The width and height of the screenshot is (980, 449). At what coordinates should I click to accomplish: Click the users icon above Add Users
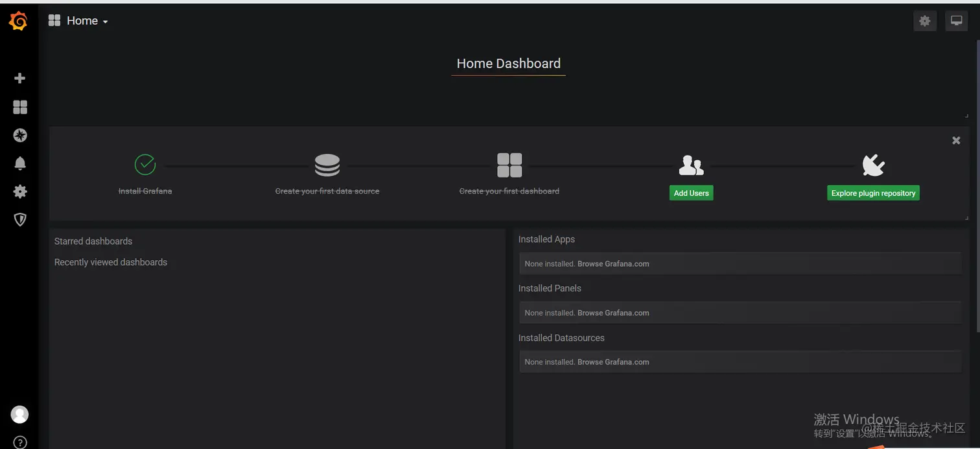(x=691, y=165)
